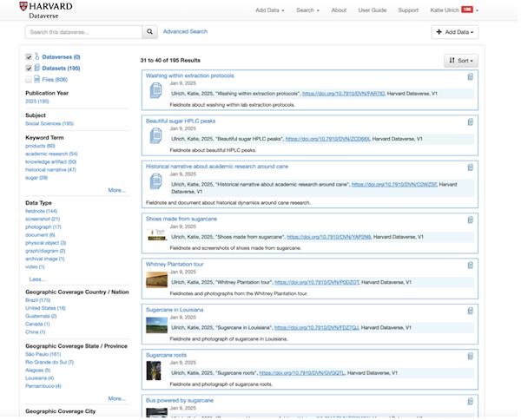521x420 pixels.
Task: Click the Harvard Dataverse logo
Action: point(45,10)
